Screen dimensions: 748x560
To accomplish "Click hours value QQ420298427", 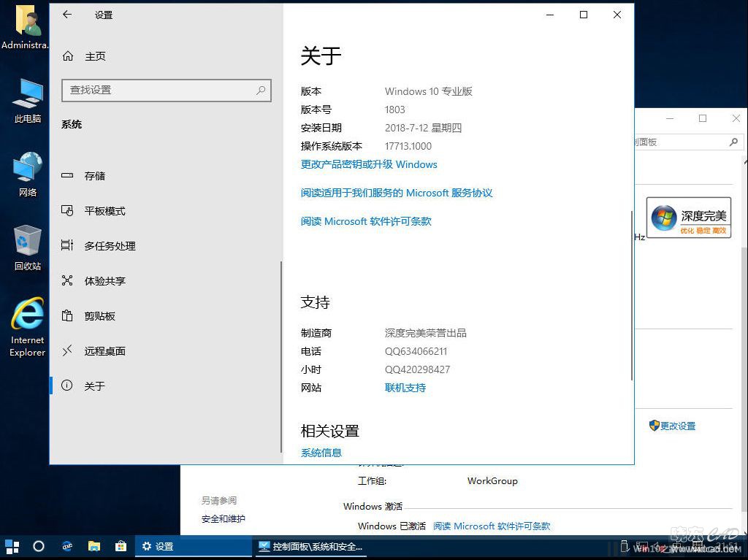I will 417,369.
